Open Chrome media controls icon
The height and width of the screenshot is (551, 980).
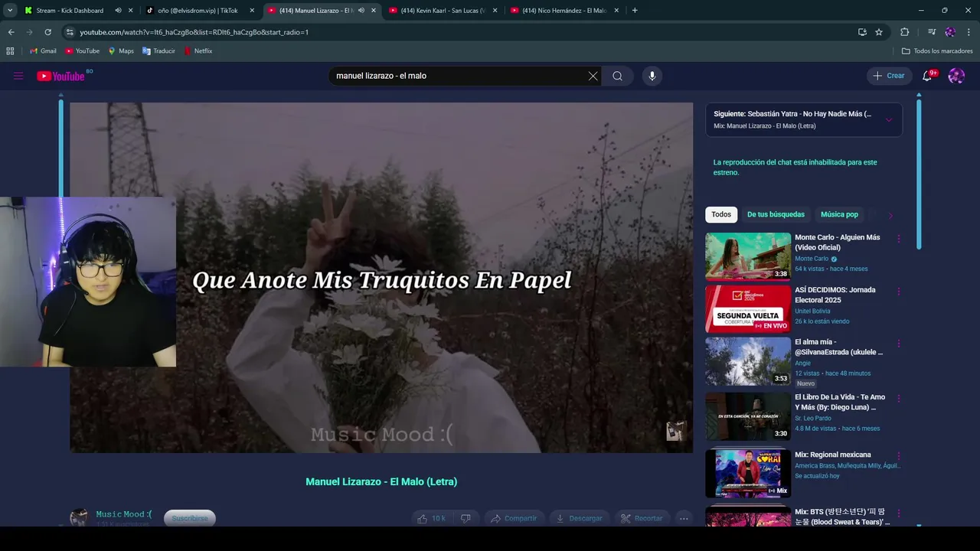(x=932, y=32)
